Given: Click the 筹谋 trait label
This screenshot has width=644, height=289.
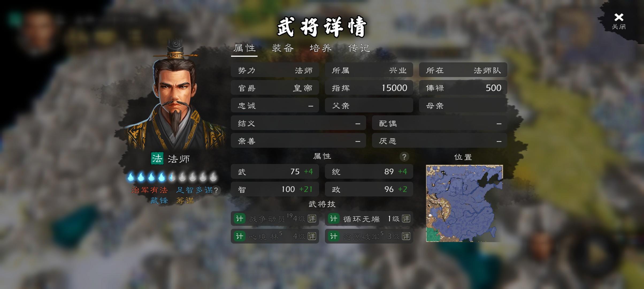Looking at the screenshot, I should coord(185,200).
